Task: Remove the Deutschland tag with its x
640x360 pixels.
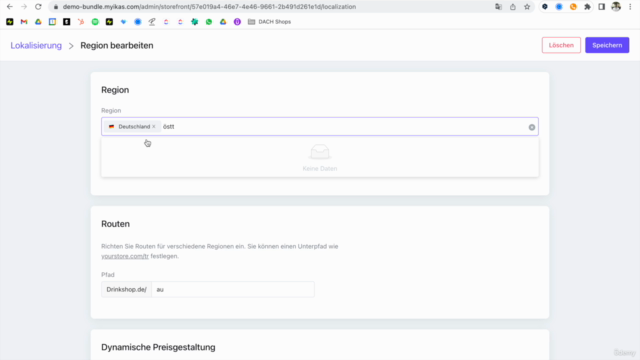Action: (154, 127)
